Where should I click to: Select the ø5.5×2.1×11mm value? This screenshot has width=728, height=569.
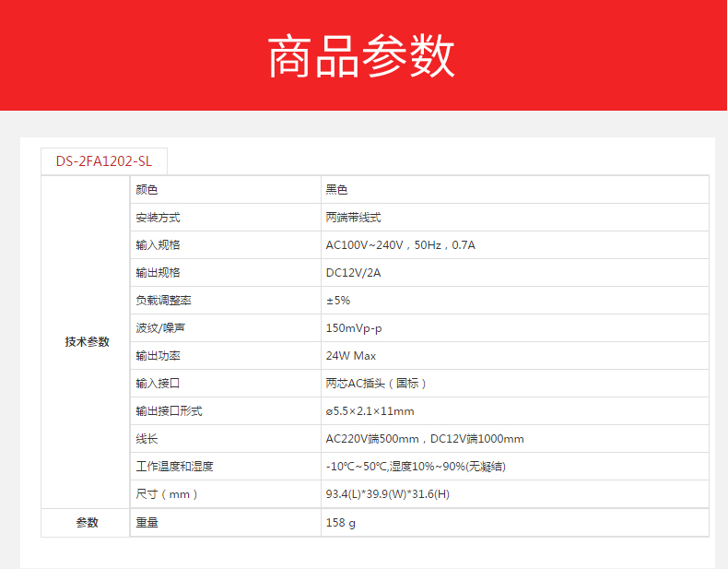pyautogui.click(x=370, y=411)
